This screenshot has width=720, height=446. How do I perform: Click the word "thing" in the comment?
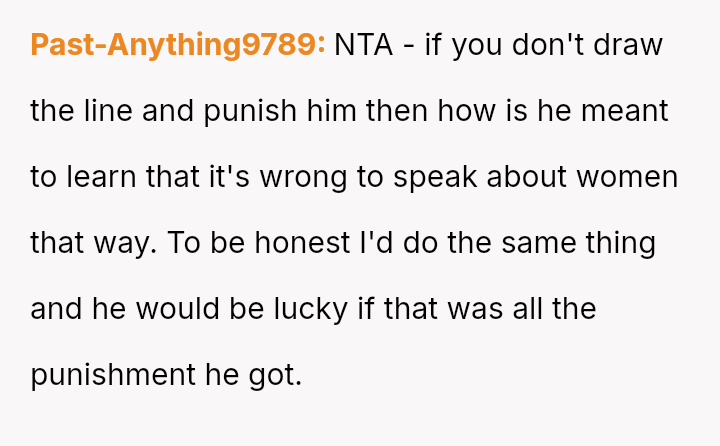[618, 243]
